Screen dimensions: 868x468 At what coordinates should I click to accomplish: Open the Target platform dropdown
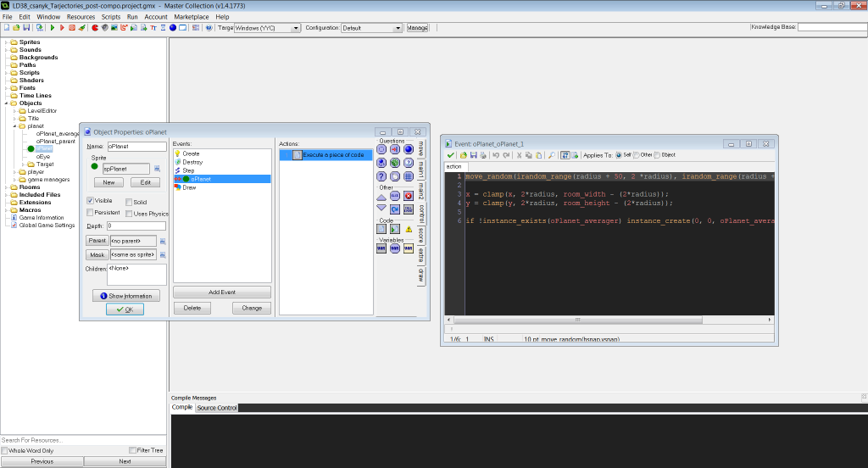tap(296, 28)
